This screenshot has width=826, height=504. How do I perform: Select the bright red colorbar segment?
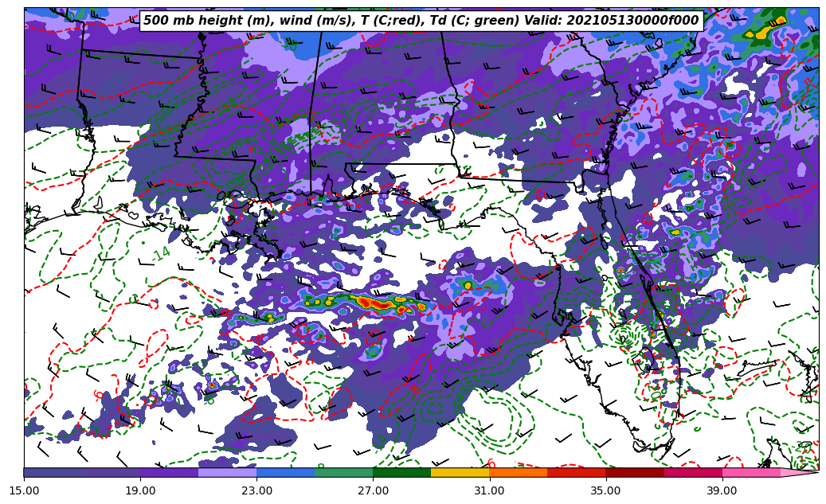tap(577, 472)
